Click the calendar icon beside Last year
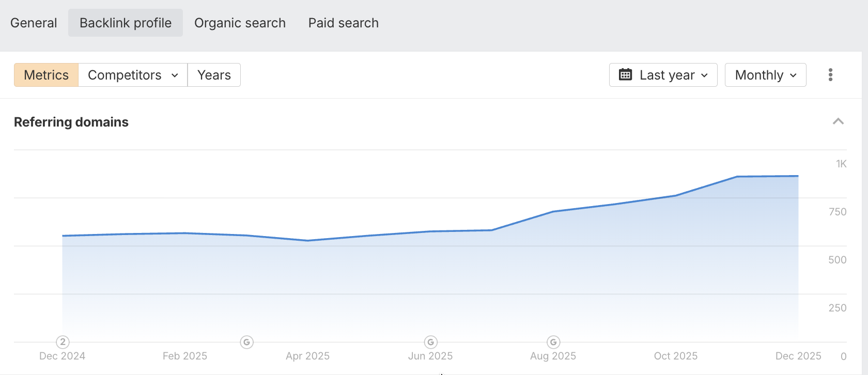The image size is (868, 375). tap(625, 75)
